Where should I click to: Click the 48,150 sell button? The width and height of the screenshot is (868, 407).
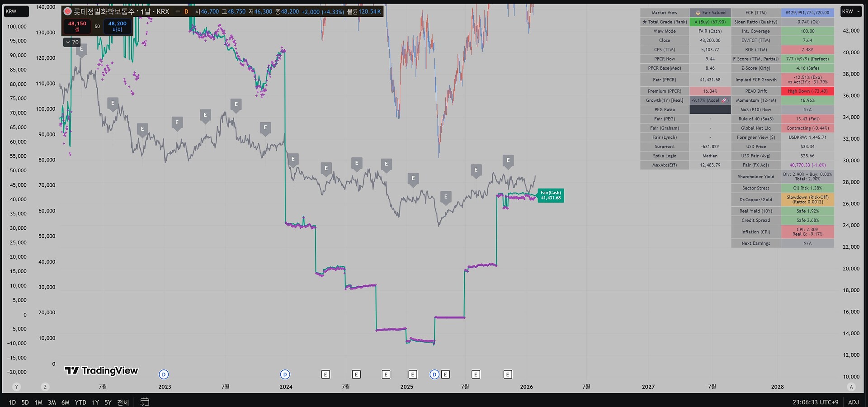click(77, 26)
